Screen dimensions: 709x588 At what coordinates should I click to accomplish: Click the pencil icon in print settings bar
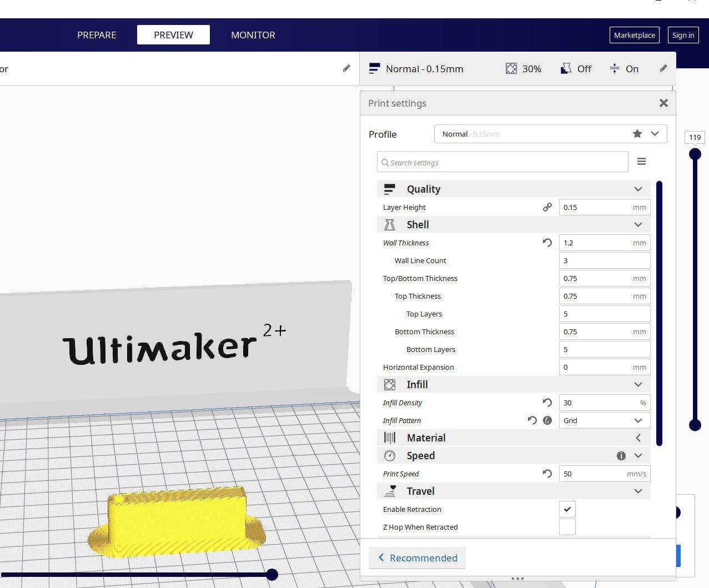click(663, 68)
